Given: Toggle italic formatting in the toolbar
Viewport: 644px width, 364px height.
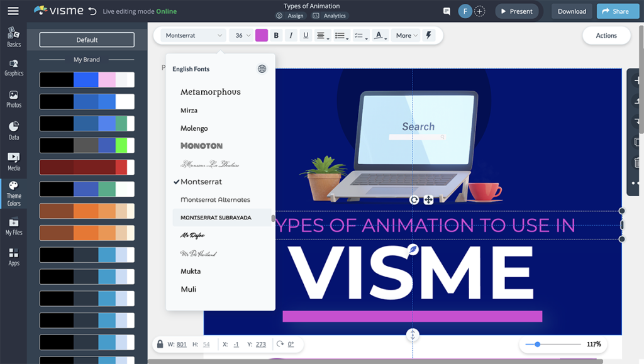Looking at the screenshot, I should 291,35.
